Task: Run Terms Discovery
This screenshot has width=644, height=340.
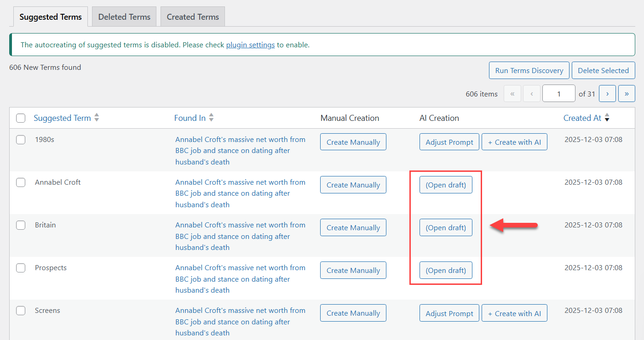Action: click(x=529, y=70)
